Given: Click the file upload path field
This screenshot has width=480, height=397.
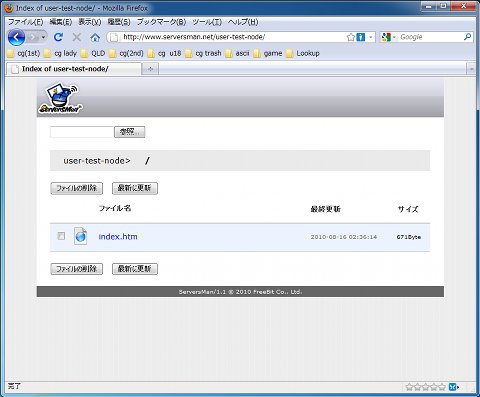Looking at the screenshot, I should coord(82,132).
